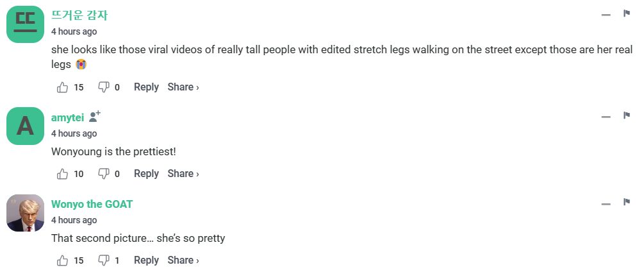Open Share options on Wonyo the GOAT's comment
Viewport: 644px width, 272px height.
coord(183,260)
